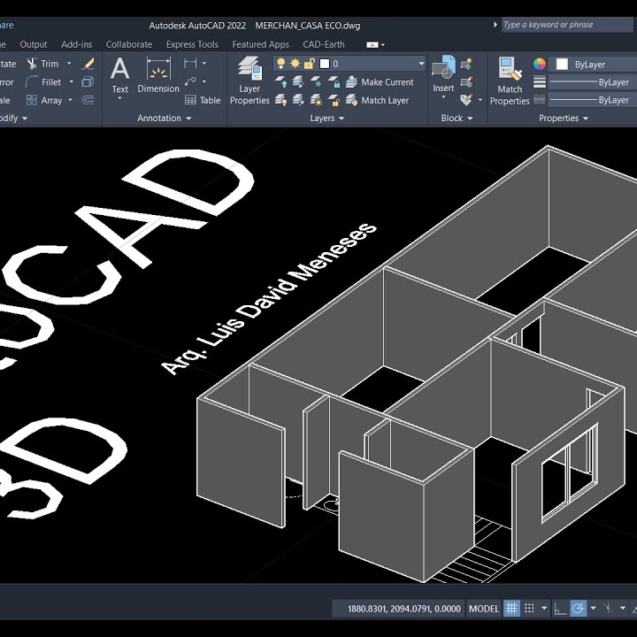This screenshot has width=637, height=637.
Task: Toggle isometric drafting in status bar
Action: pyautogui.click(x=608, y=608)
